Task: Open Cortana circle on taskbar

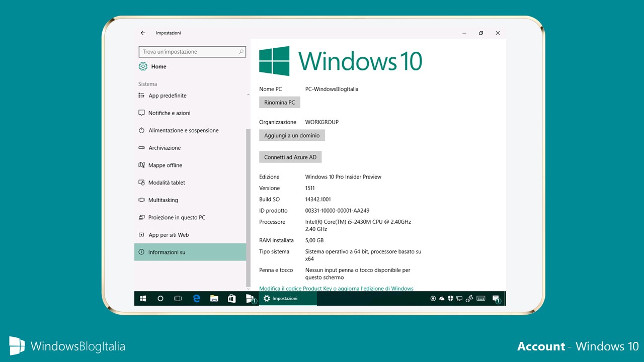Action: point(160,299)
